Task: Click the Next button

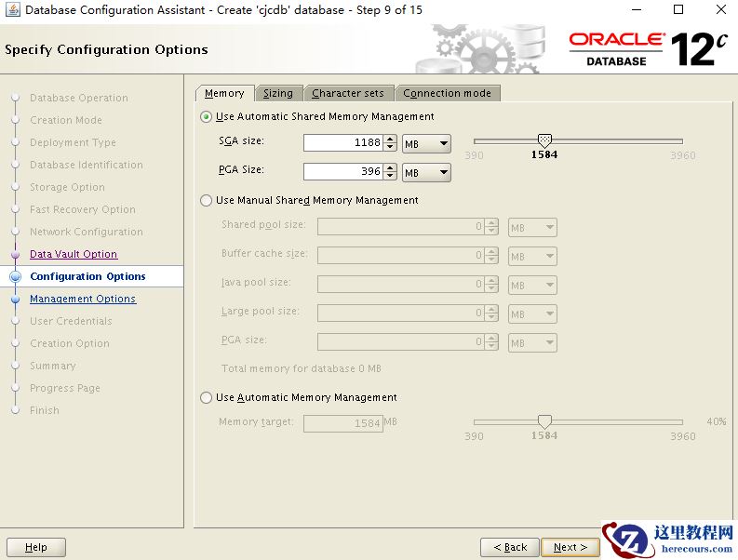Action: click(x=570, y=547)
